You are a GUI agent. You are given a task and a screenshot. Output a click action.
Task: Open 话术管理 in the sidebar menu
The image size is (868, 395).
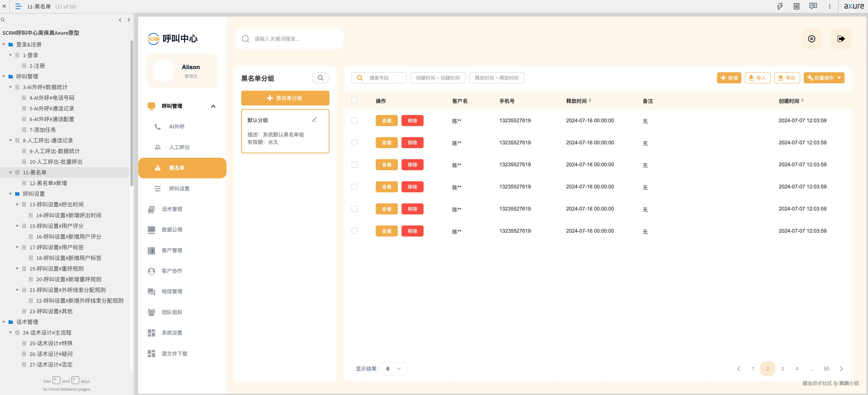(172, 209)
